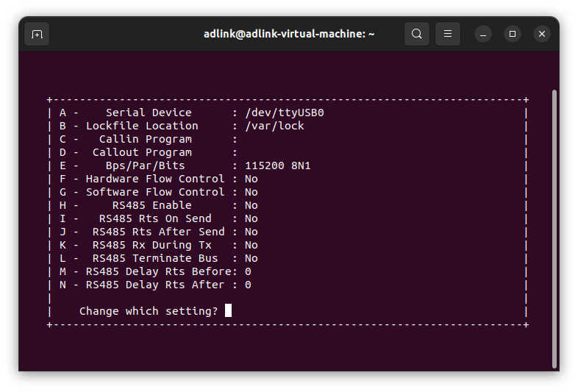Image resolution: width=578 pixels, height=392 pixels.
Task: Click the Change which setting prompt cursor
Action: [x=229, y=310]
